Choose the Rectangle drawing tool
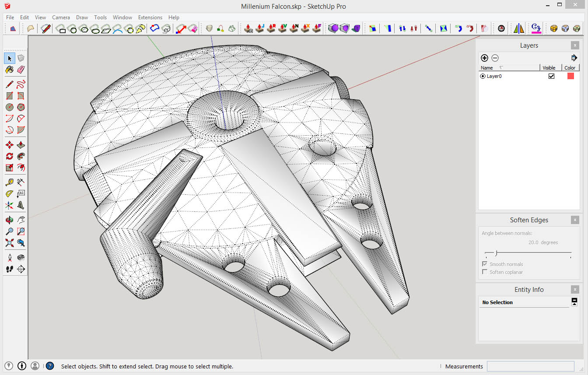This screenshot has height=375, width=588. click(10, 96)
